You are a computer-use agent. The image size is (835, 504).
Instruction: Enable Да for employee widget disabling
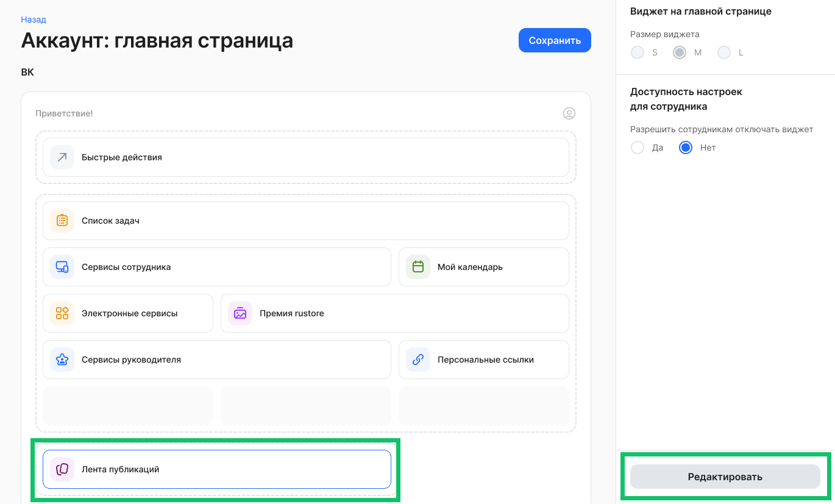coord(638,147)
